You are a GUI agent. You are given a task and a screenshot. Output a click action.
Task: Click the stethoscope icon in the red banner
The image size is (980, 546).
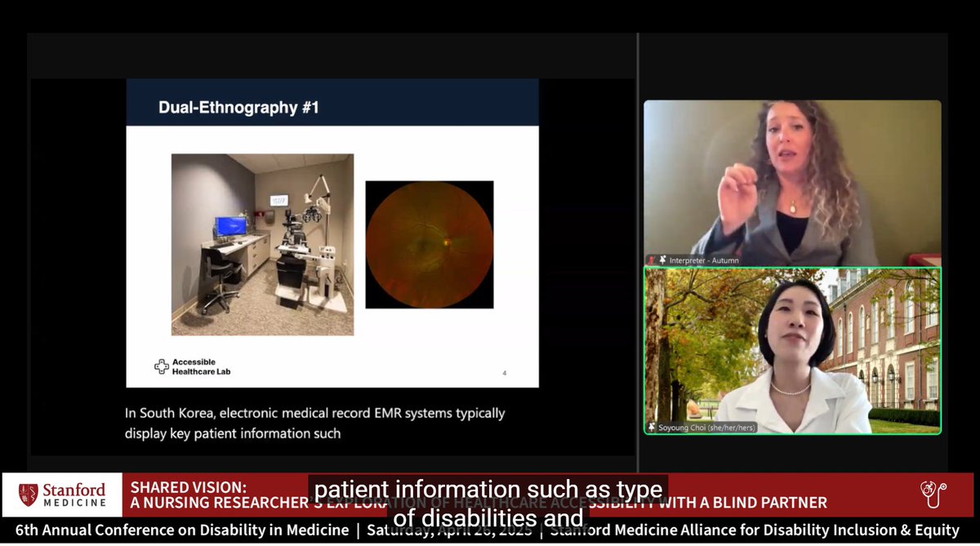pyautogui.click(x=933, y=493)
